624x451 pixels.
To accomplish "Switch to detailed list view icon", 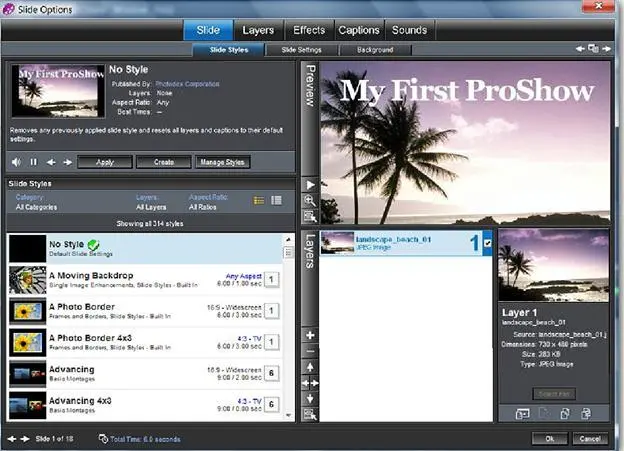I will 259,201.
